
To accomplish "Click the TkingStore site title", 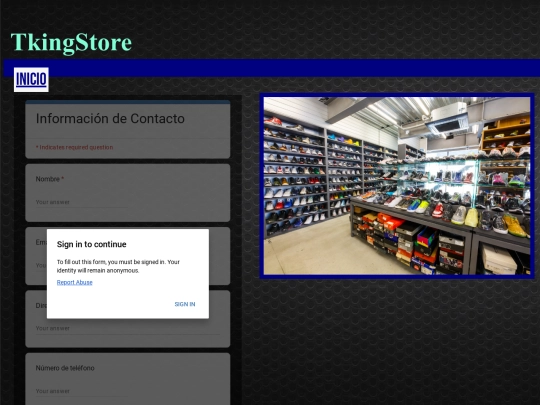I will [x=71, y=43].
